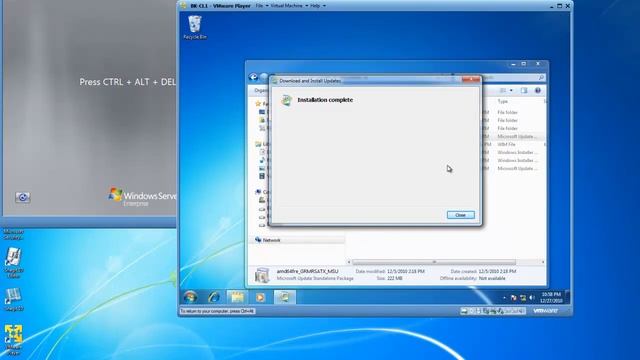640x360 pixels.
Task: Open the second Snagit shortcut on the host desktop
Action: 13,299
